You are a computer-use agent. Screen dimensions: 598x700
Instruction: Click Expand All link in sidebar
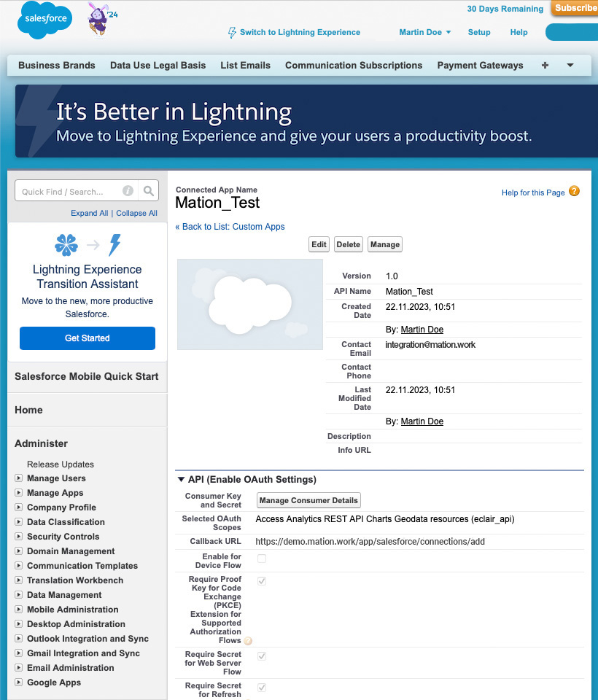(89, 213)
